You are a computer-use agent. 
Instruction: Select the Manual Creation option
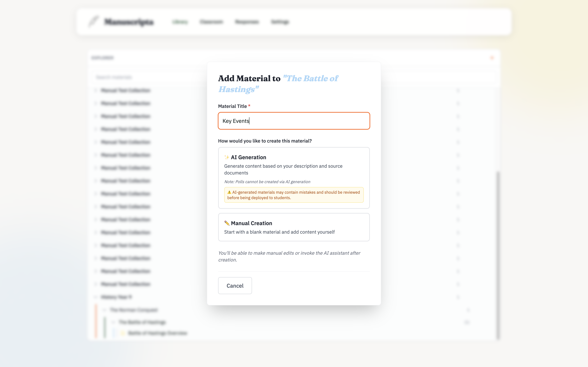tap(294, 227)
